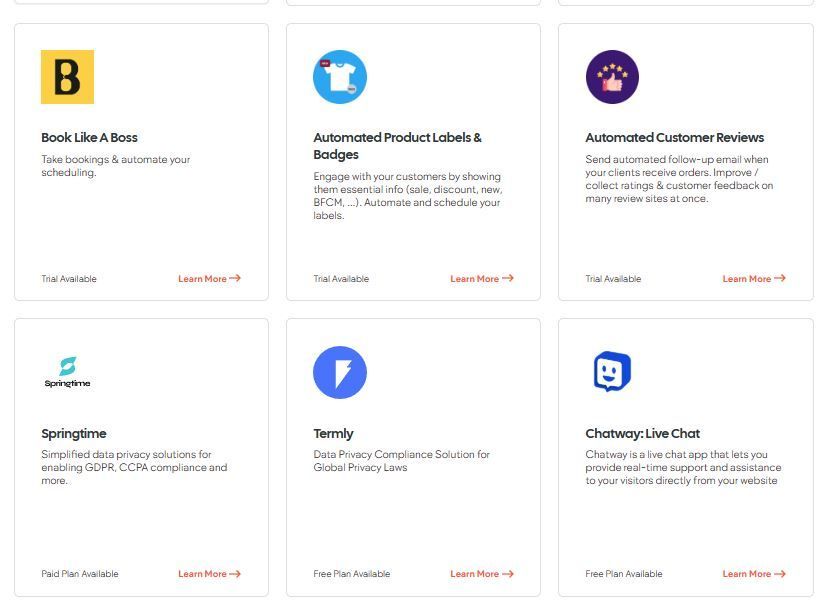
Task: Select the Automated Product Labels & Badges title
Action: pos(397,146)
